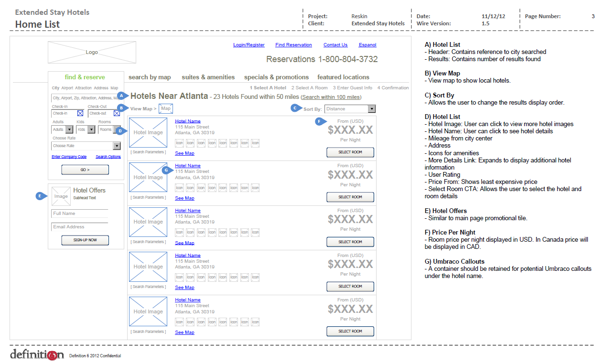Click the Search within 100 miles link

[x=331, y=97]
